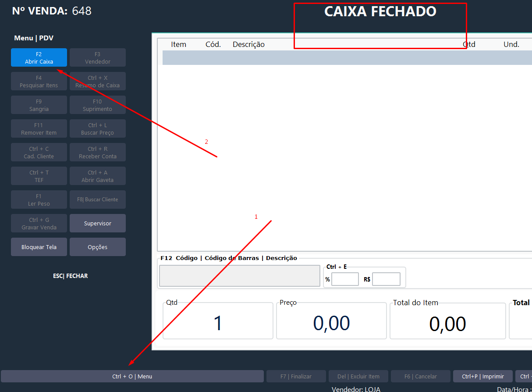
Task: Click Ctrl + R Receber Conta button
Action: [x=98, y=152]
